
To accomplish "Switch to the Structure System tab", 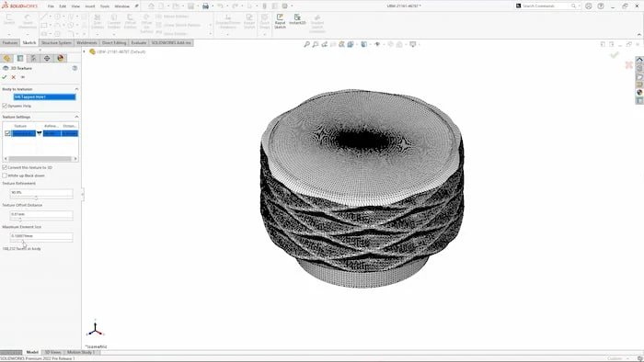I will tap(56, 42).
